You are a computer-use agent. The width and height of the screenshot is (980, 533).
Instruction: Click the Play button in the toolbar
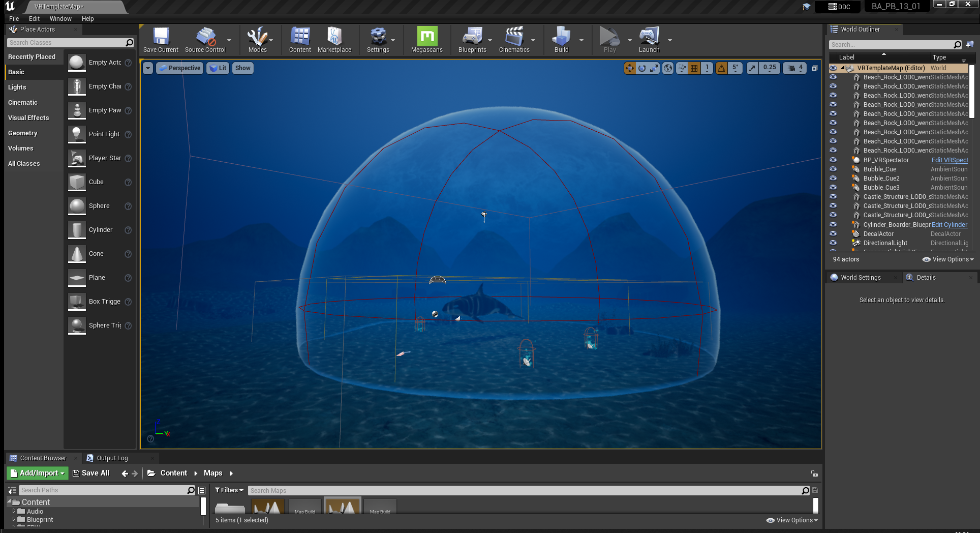pos(609,40)
